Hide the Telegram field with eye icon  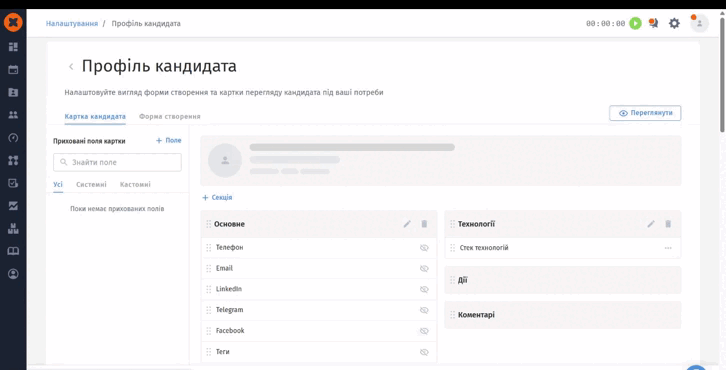click(x=424, y=310)
